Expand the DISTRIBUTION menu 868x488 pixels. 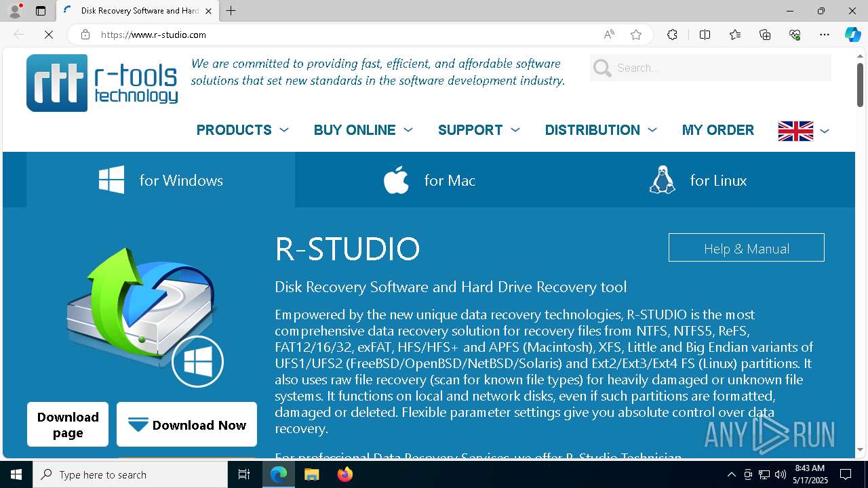tap(601, 130)
